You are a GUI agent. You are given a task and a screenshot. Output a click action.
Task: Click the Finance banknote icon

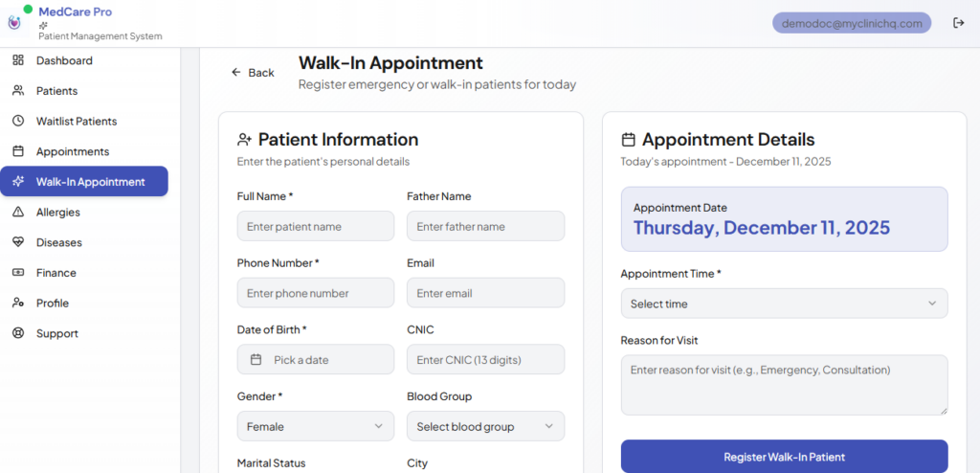pos(17,273)
